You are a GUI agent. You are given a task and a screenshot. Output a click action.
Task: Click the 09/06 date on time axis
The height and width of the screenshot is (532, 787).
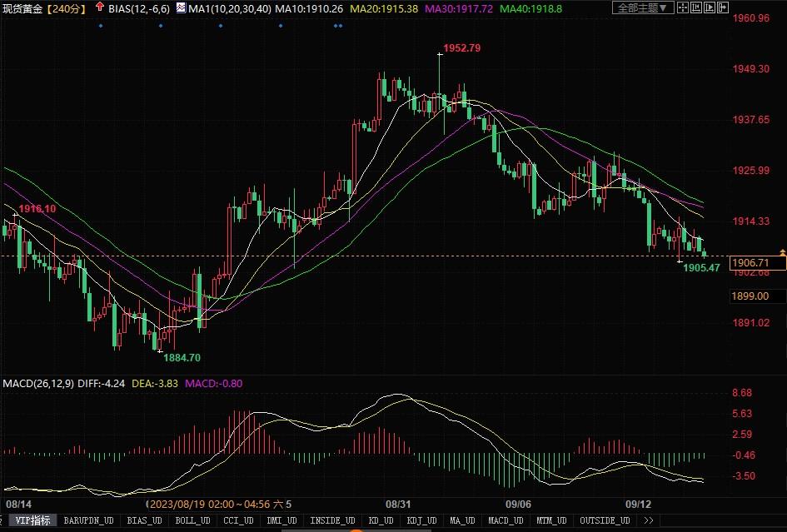click(x=518, y=504)
